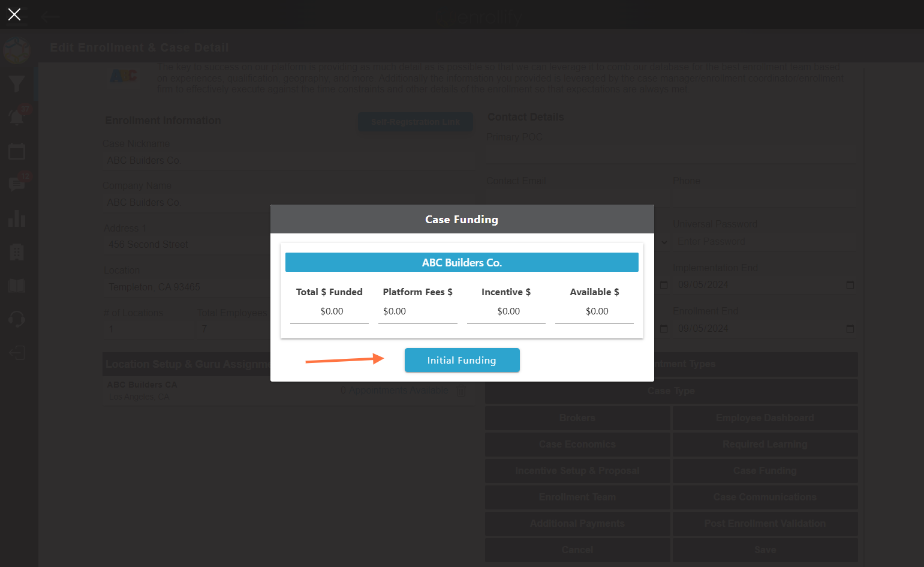Click the Save button at bottom
The height and width of the screenshot is (567, 924).
pos(765,550)
